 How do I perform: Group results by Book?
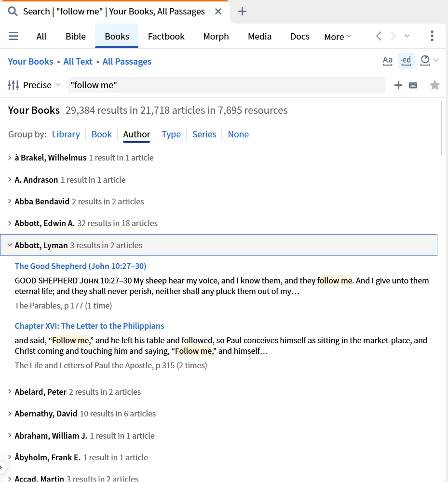click(x=101, y=134)
